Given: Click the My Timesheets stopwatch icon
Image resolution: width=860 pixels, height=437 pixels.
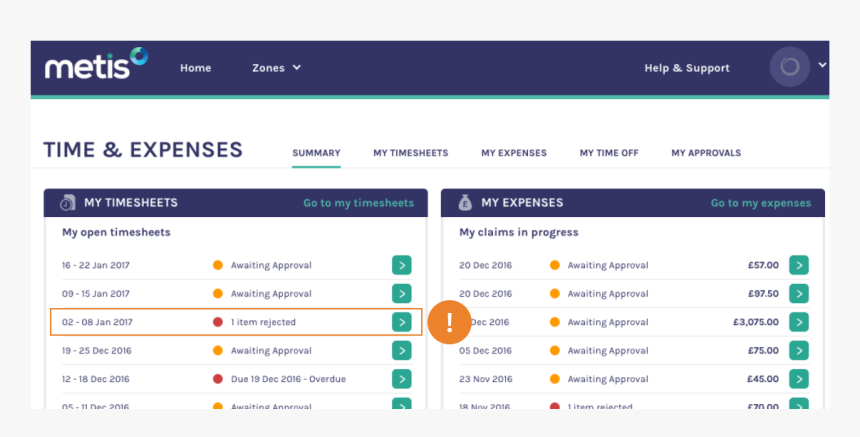Looking at the screenshot, I should [67, 203].
